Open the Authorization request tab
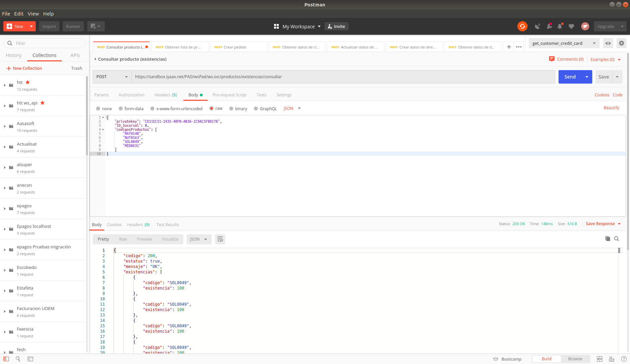 tap(131, 95)
